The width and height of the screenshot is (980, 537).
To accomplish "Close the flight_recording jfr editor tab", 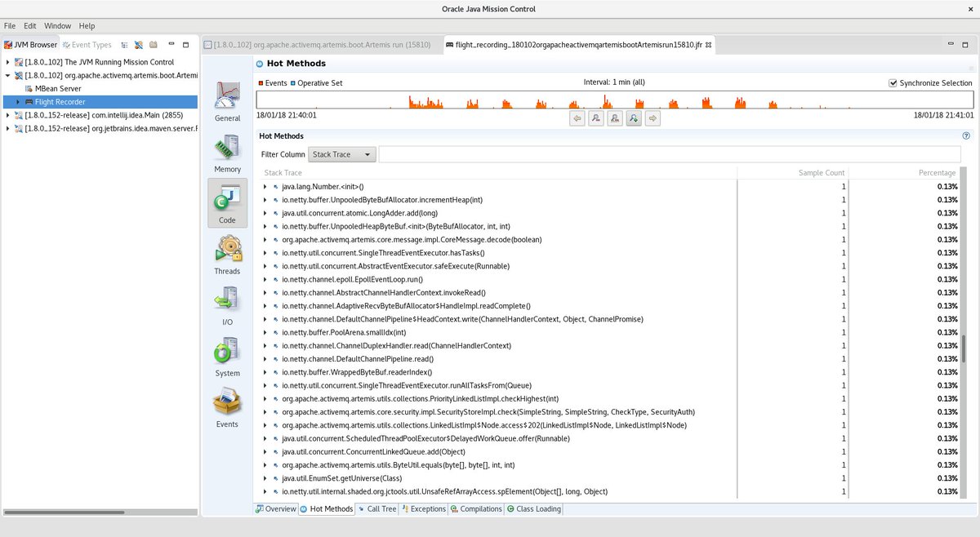I will [708, 45].
